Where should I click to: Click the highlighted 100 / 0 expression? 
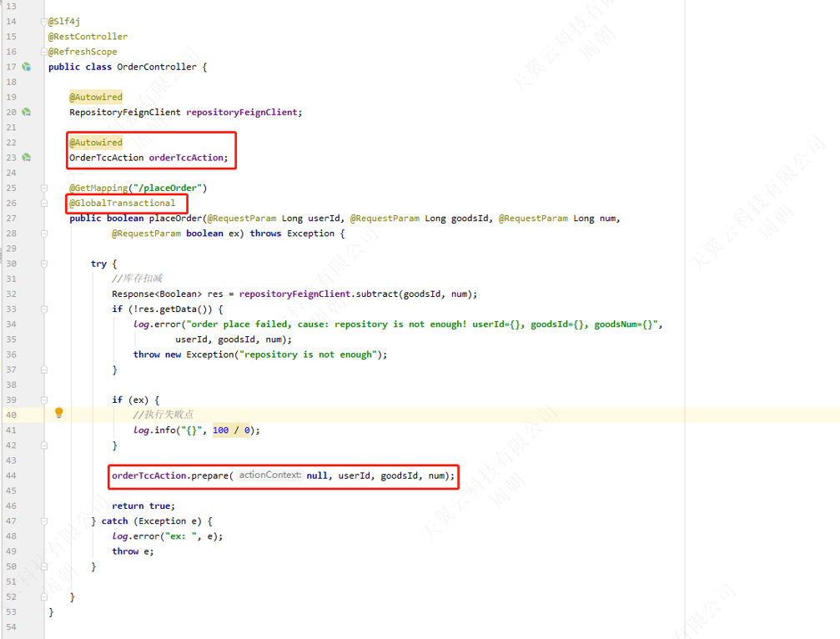click(x=231, y=430)
